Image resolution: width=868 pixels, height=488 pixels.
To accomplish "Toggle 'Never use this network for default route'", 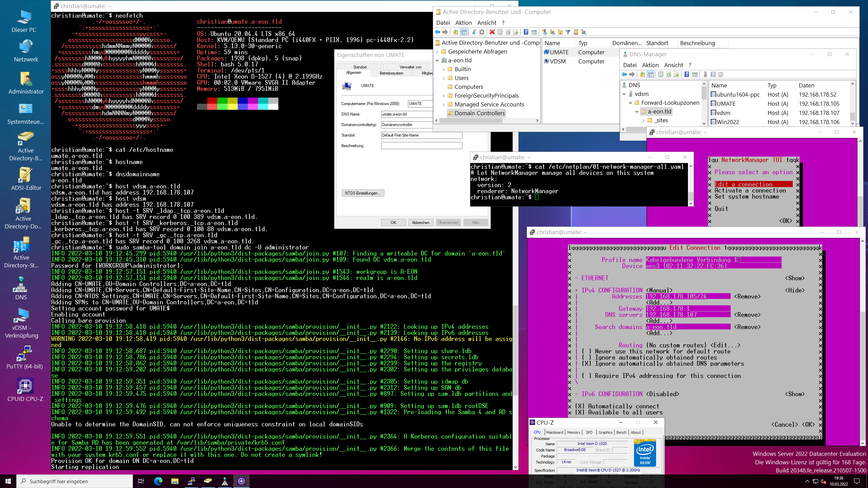I will 656,351.
